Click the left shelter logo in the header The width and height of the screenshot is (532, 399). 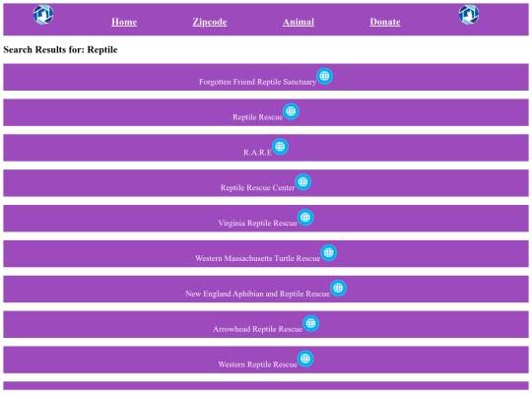[x=43, y=15]
